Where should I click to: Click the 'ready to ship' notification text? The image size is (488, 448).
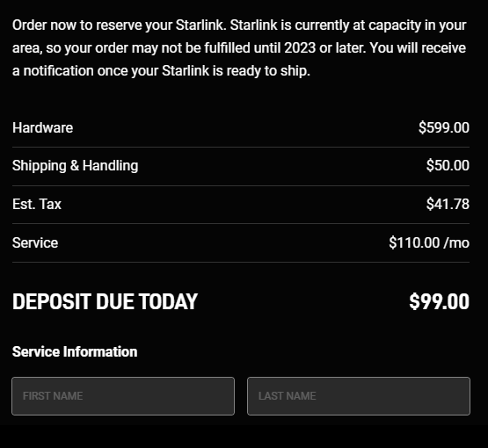[x=268, y=71]
